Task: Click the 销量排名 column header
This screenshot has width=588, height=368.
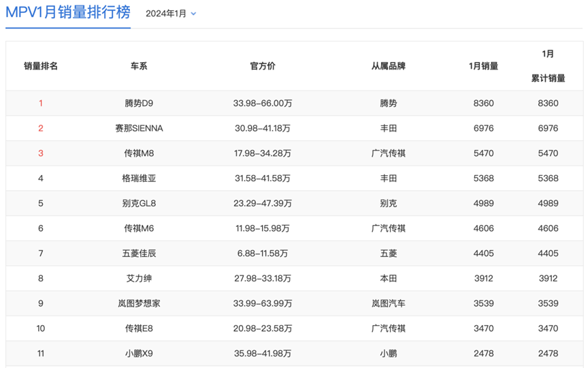Action: (x=41, y=66)
